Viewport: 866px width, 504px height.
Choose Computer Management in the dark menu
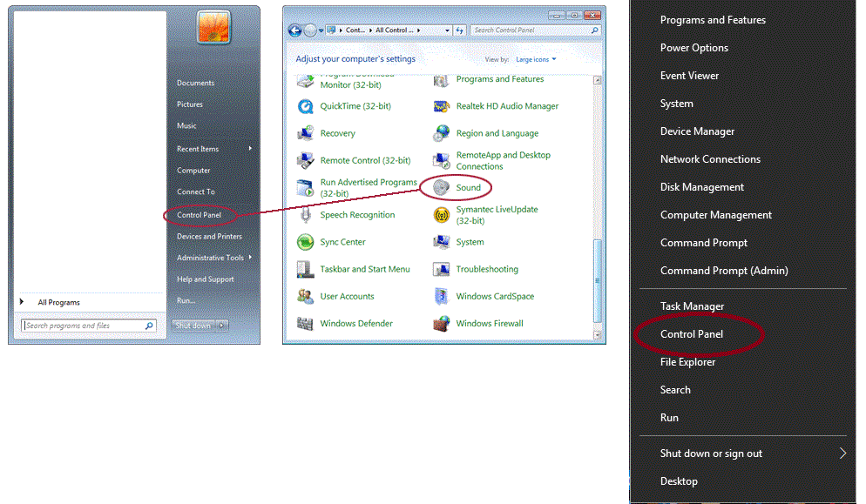pos(716,215)
